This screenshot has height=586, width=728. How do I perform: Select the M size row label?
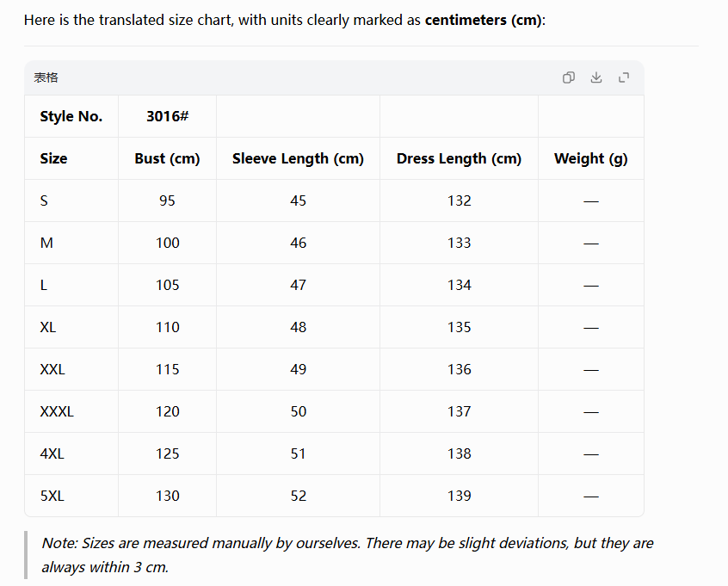coord(46,243)
